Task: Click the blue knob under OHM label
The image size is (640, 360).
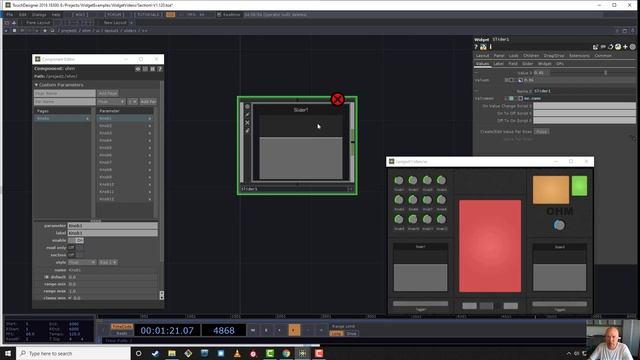Action: (x=559, y=225)
